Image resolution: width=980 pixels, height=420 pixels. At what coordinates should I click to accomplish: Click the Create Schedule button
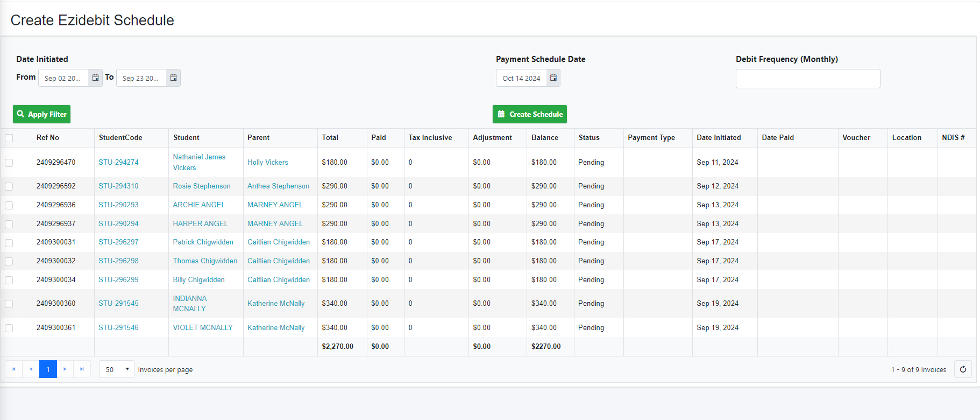coord(530,114)
